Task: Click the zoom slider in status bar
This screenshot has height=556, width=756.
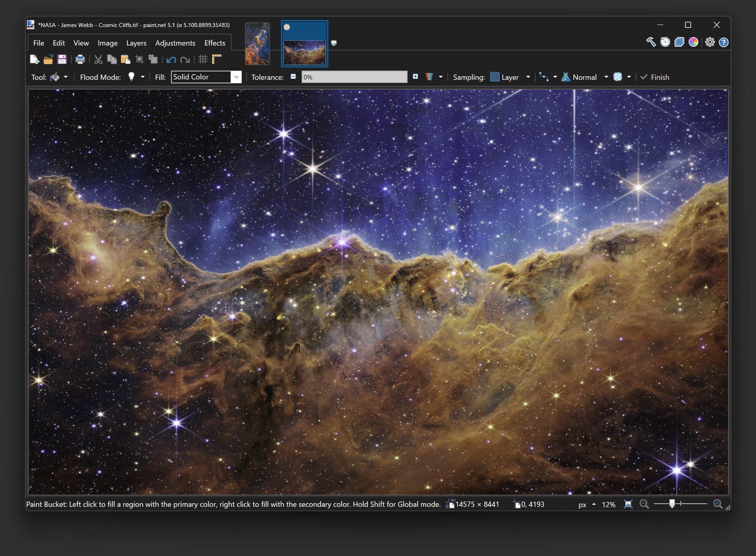Action: [x=681, y=504]
